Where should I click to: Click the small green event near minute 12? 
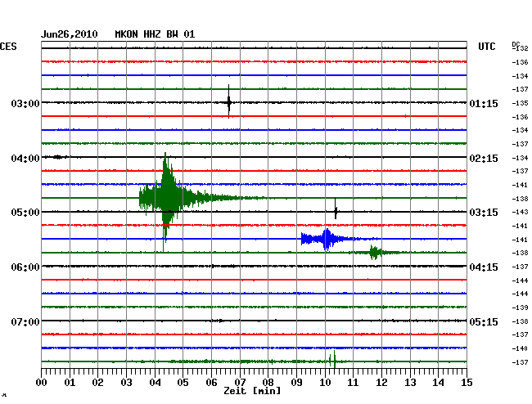374,253
